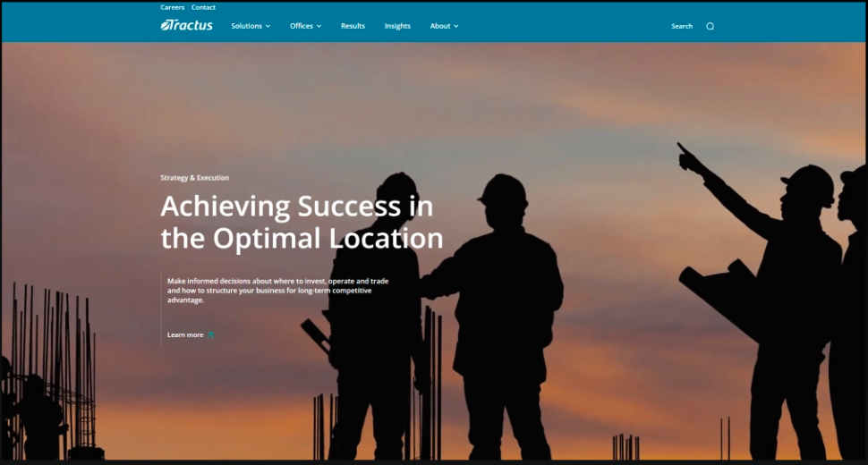Open the Results menu item
This screenshot has height=465, width=868.
coord(353,26)
